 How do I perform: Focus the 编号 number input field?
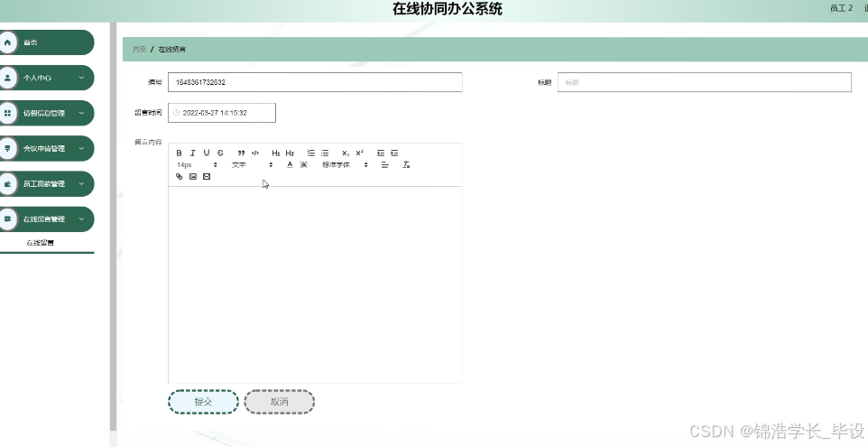click(315, 82)
